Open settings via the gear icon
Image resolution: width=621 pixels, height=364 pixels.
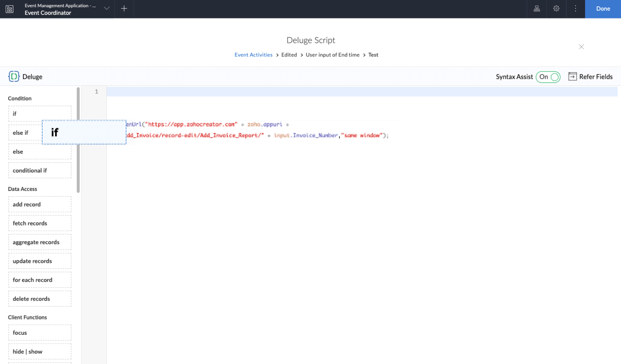pyautogui.click(x=556, y=8)
